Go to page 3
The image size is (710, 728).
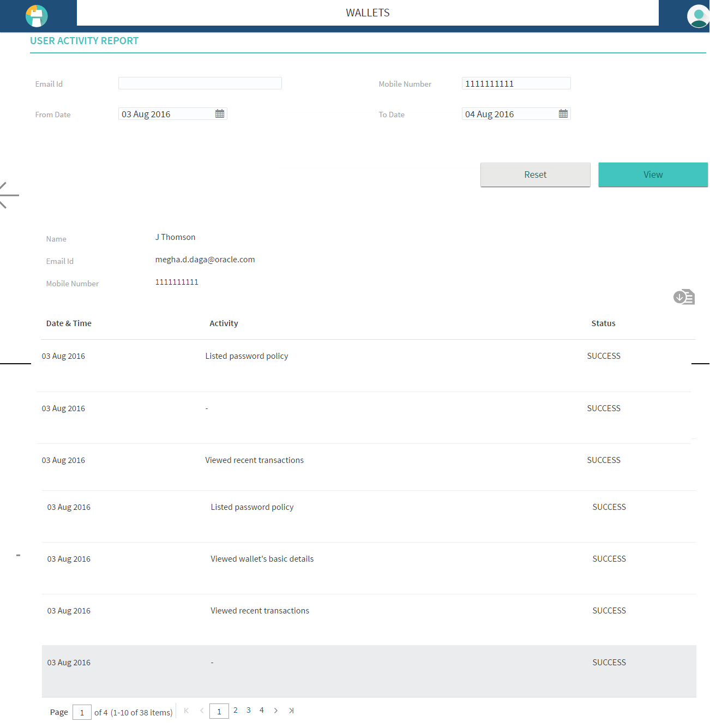point(248,710)
